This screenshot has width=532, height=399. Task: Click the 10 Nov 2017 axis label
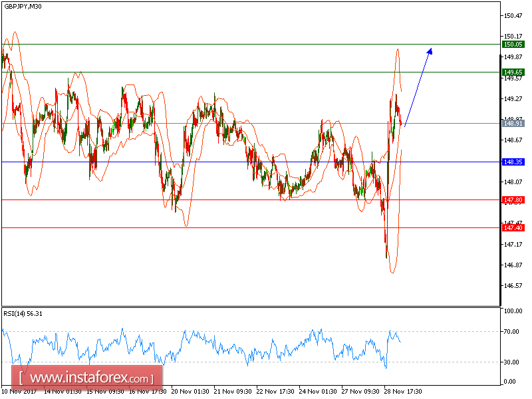pyautogui.click(x=20, y=392)
